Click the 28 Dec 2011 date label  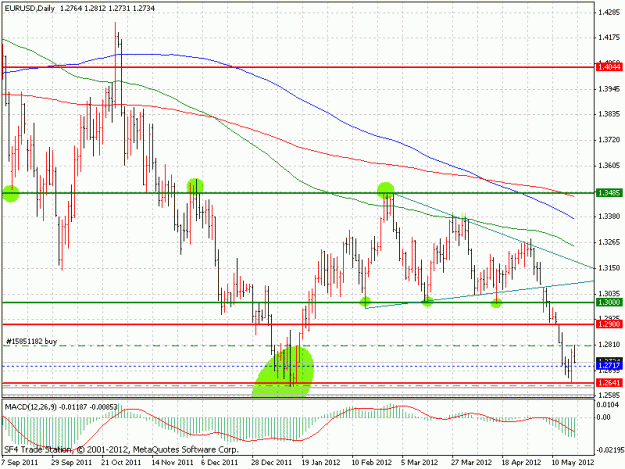(271, 463)
